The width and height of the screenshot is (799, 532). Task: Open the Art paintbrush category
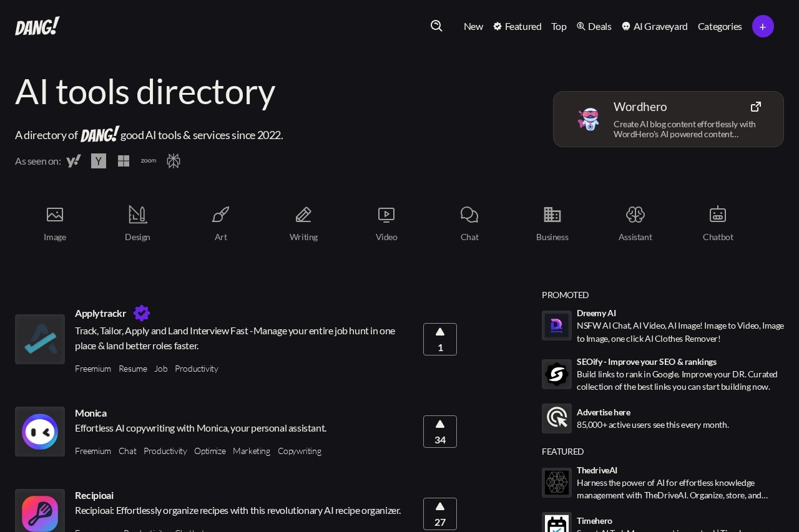(220, 215)
